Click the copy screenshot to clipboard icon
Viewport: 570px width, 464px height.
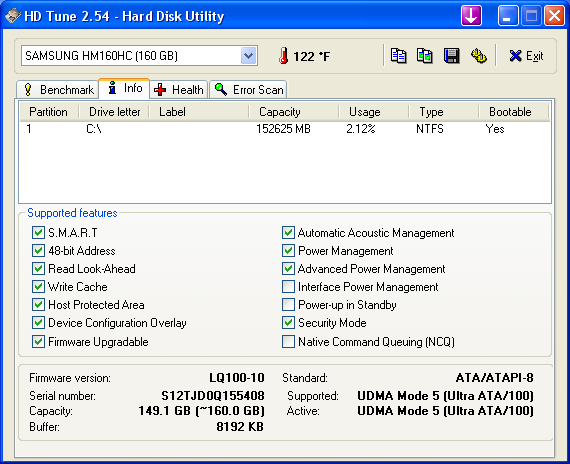(425, 56)
